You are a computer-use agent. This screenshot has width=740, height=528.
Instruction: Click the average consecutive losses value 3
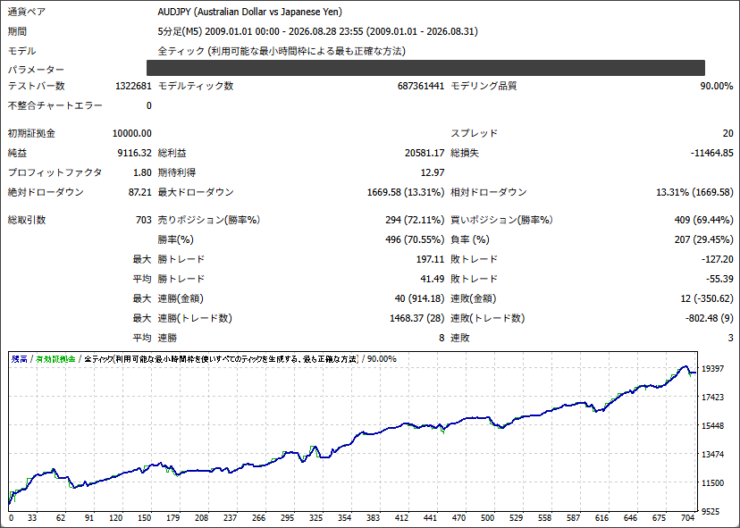click(731, 338)
